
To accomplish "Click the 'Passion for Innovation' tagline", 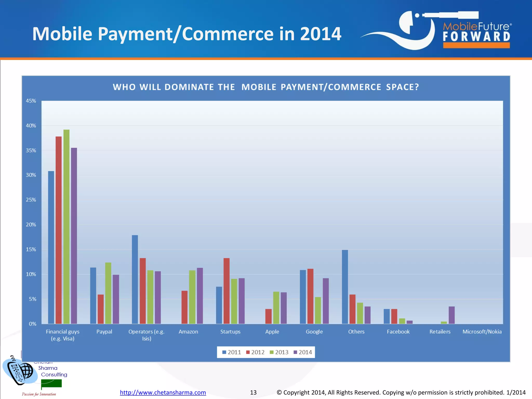I will tap(39, 394).
